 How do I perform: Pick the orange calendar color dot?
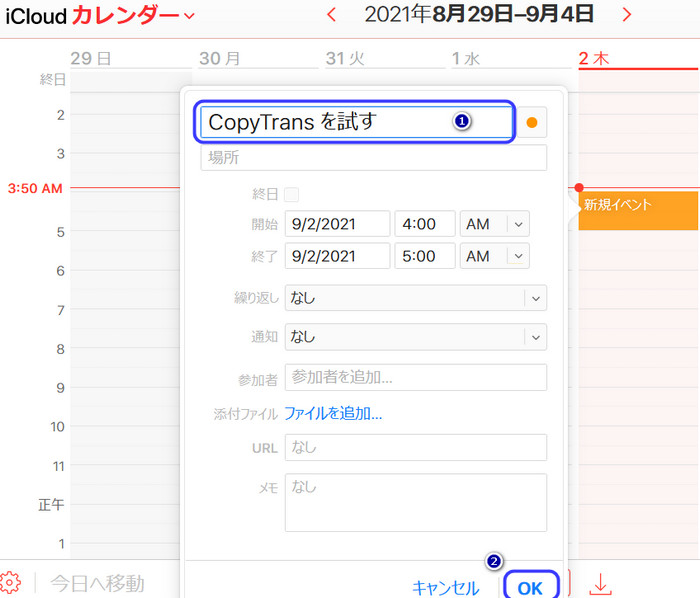(x=532, y=122)
